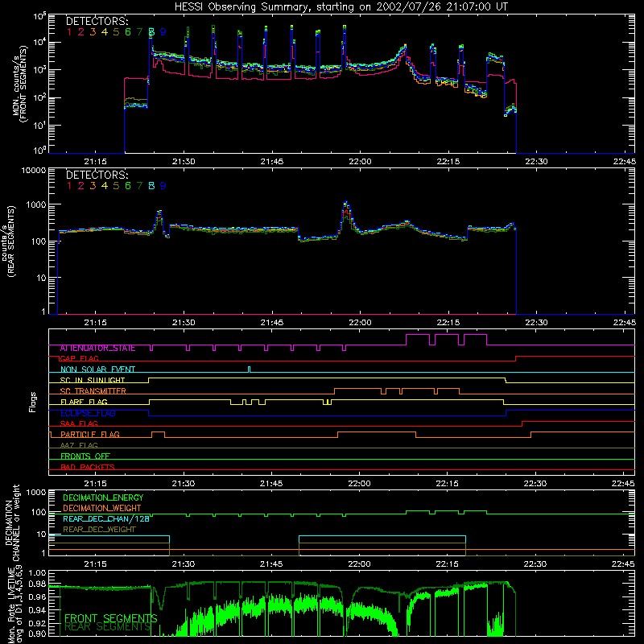
Task: Click the 22:15 tick label under the rear segments plot
Action: (448, 323)
